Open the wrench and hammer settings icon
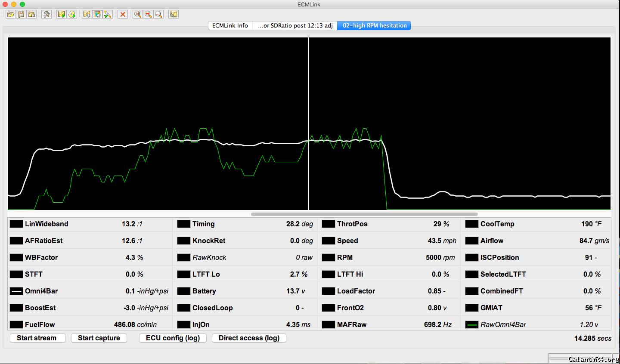 click(46, 15)
